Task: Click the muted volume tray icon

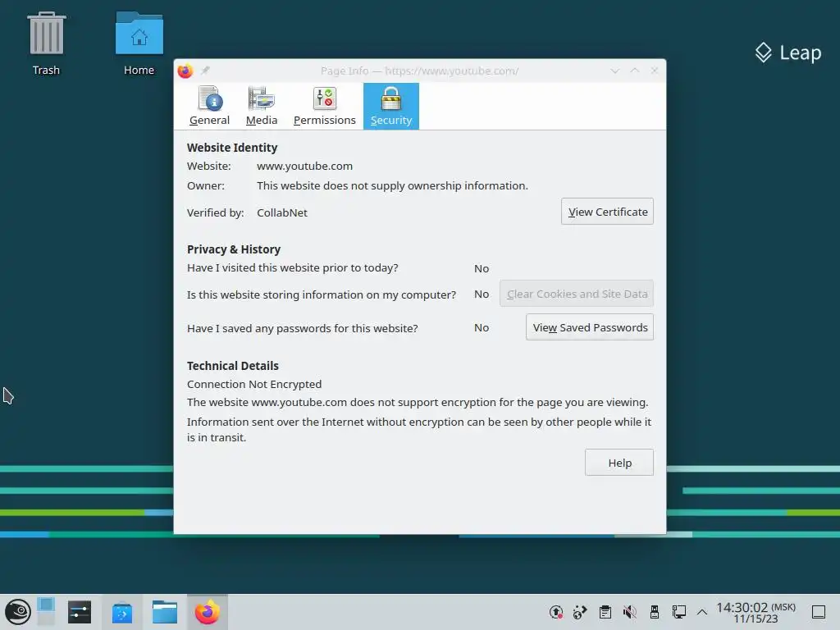Action: [630, 612]
